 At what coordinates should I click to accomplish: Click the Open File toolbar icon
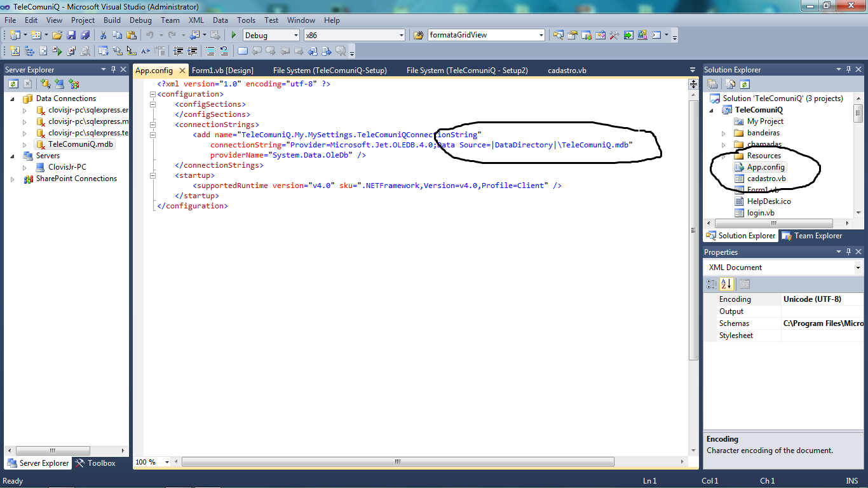[x=57, y=35]
